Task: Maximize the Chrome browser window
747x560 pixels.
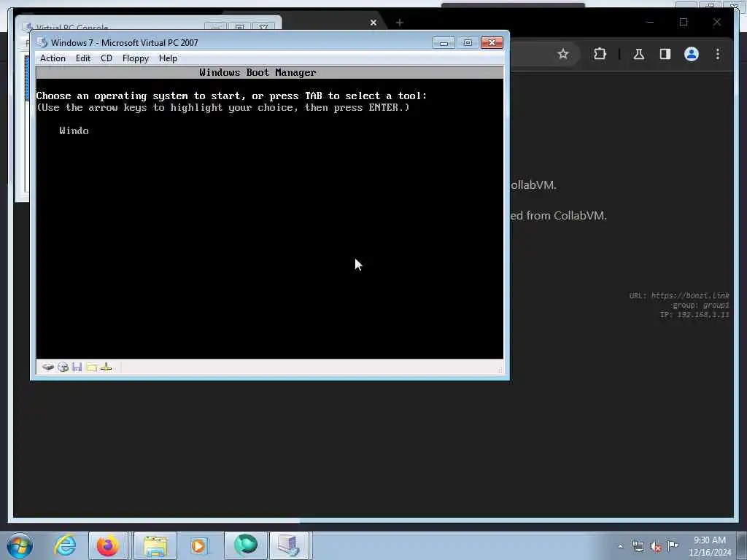Action: [684, 22]
